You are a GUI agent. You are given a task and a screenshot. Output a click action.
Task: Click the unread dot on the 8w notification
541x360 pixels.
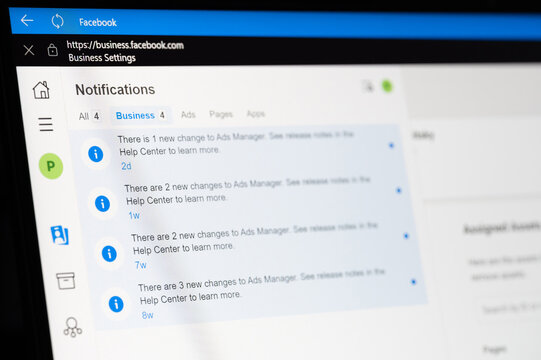coord(413,282)
